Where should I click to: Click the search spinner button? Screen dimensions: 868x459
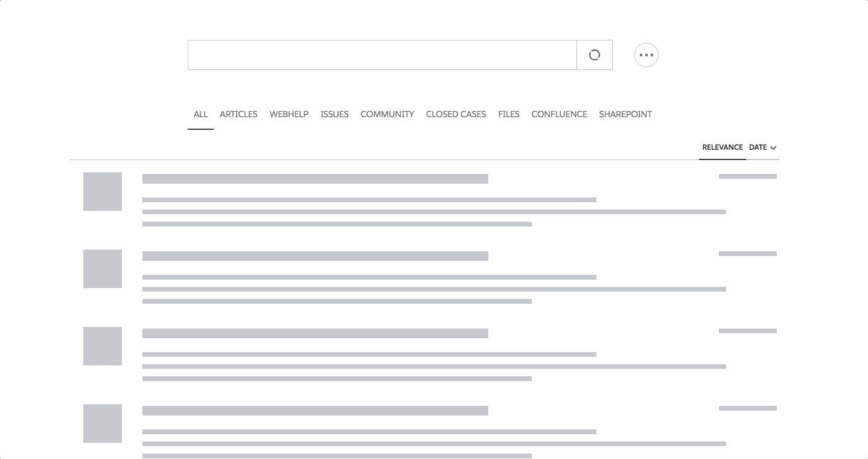[595, 55]
